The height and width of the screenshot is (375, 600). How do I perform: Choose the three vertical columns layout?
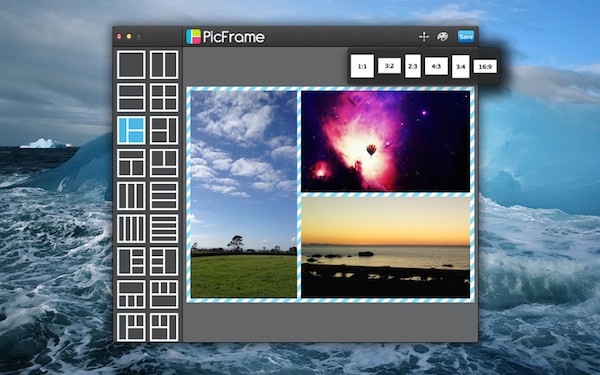(131, 196)
